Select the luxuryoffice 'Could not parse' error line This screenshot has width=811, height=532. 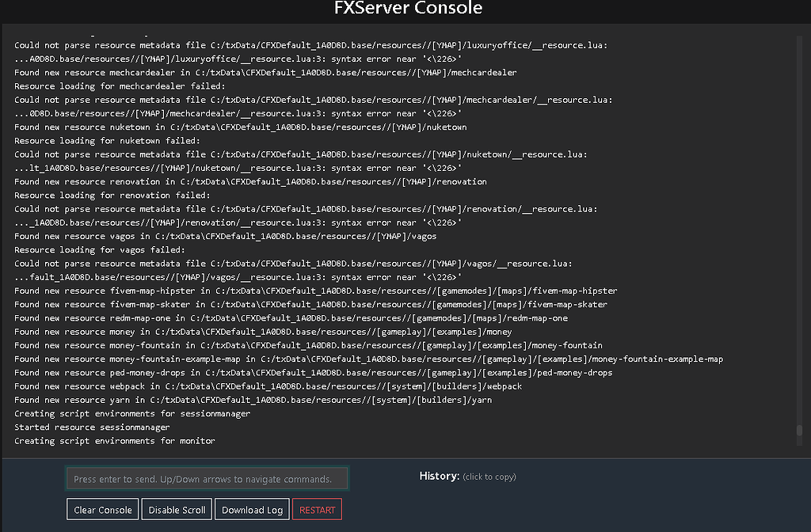pos(310,45)
